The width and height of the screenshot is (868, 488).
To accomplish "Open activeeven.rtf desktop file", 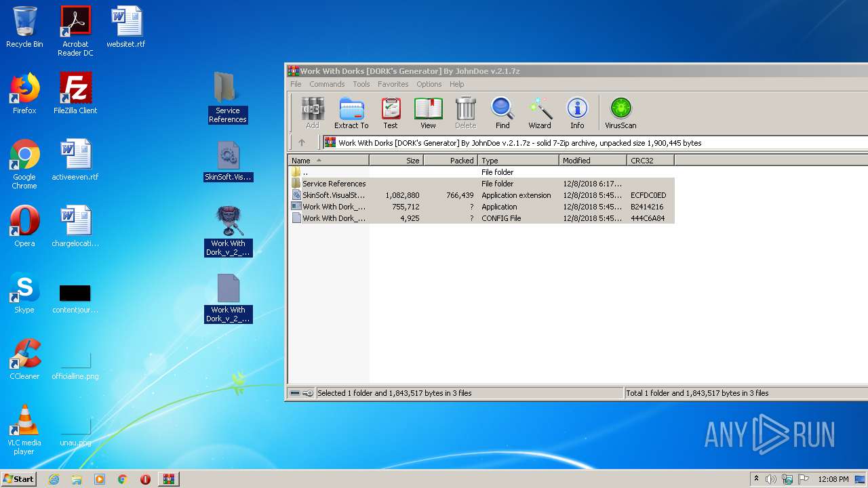I will [x=75, y=160].
